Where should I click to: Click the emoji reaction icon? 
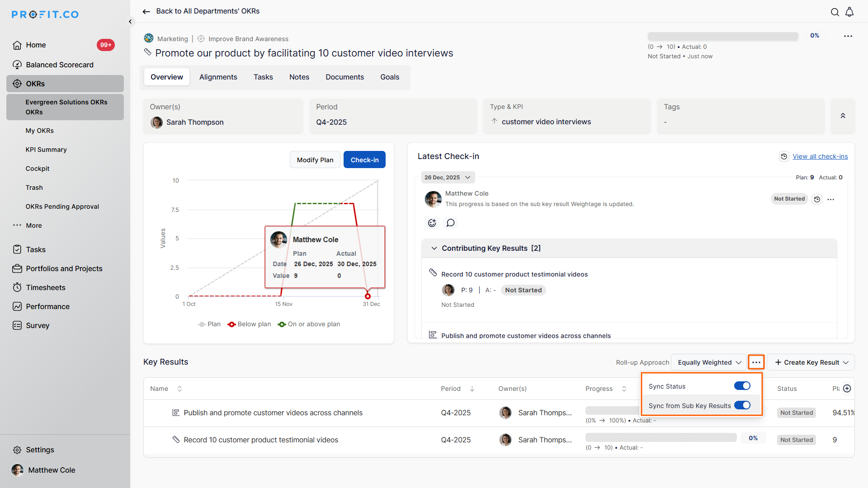click(432, 223)
